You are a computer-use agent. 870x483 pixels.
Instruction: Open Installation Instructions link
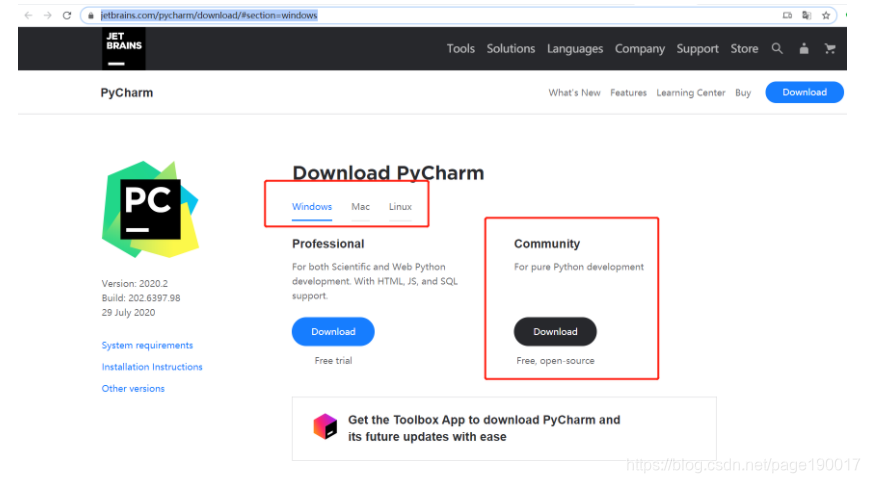pos(152,367)
